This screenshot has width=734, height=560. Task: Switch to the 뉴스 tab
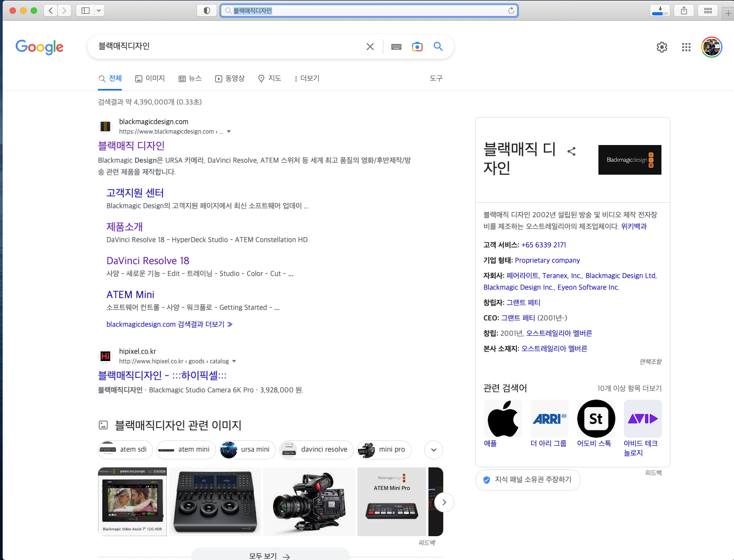(x=190, y=78)
